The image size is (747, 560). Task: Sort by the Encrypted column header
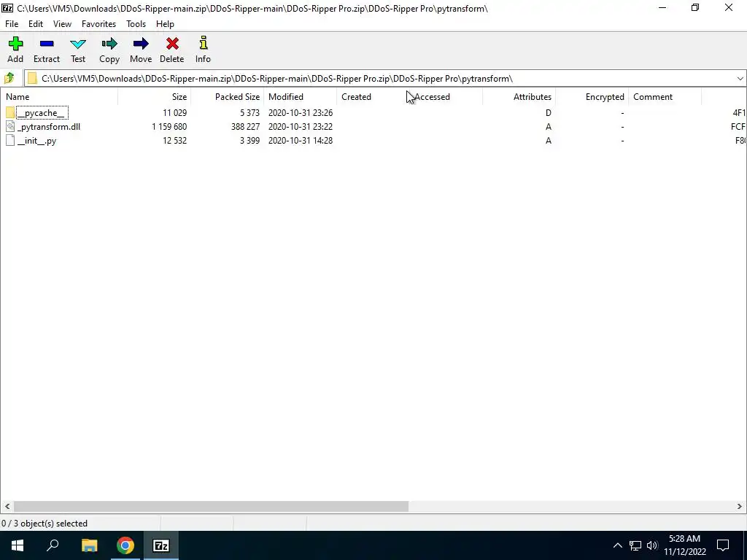tap(592, 97)
